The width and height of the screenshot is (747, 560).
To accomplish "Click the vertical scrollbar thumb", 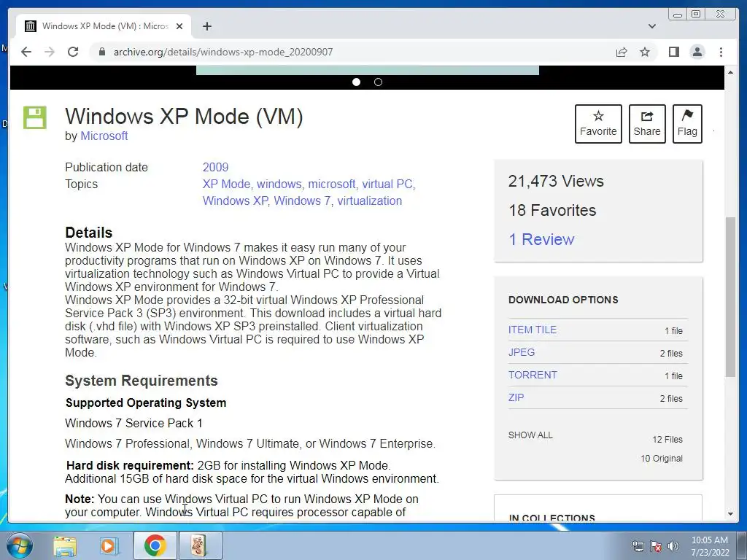I will point(730,297).
